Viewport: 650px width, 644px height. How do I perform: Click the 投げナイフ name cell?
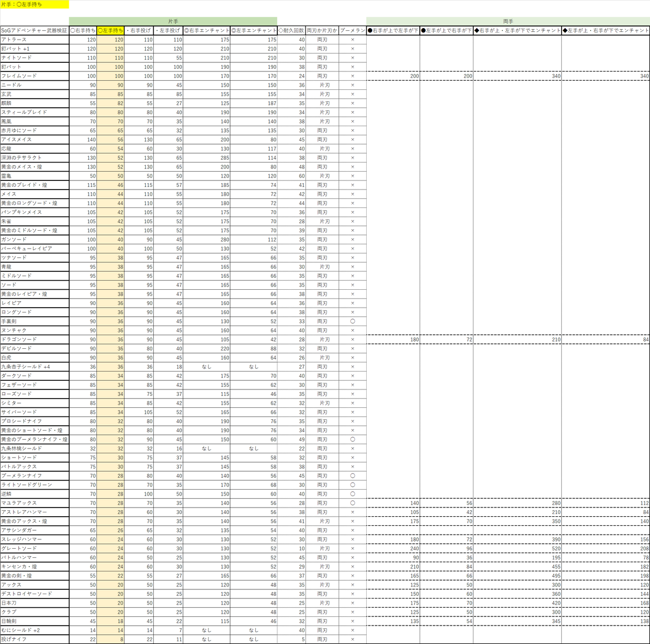pyautogui.click(x=35, y=639)
